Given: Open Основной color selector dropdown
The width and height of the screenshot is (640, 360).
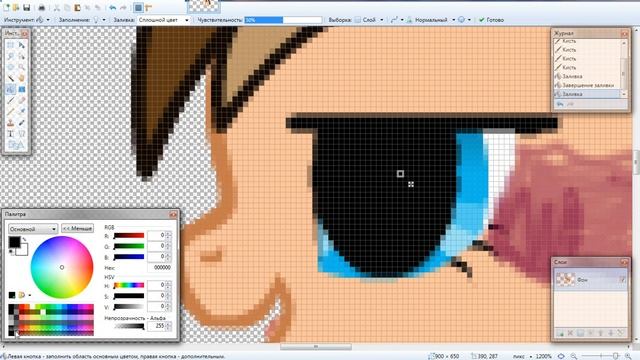Looking at the screenshot, I should [33, 229].
